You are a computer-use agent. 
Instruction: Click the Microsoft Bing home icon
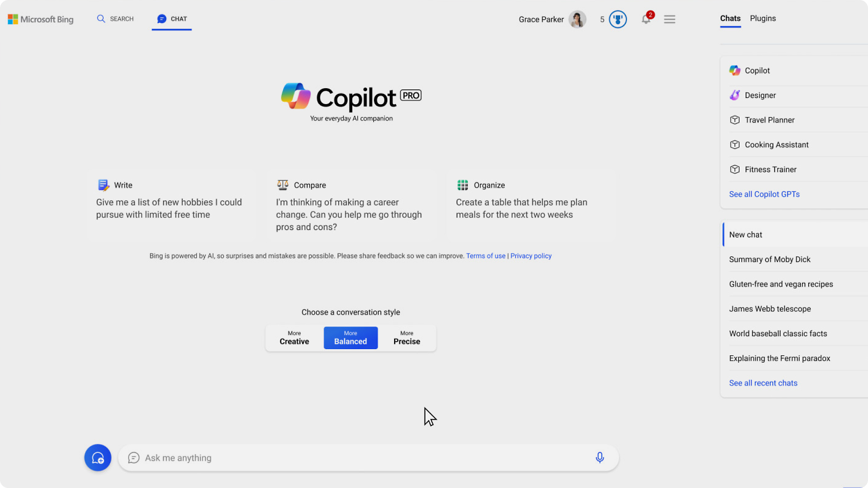tap(40, 19)
